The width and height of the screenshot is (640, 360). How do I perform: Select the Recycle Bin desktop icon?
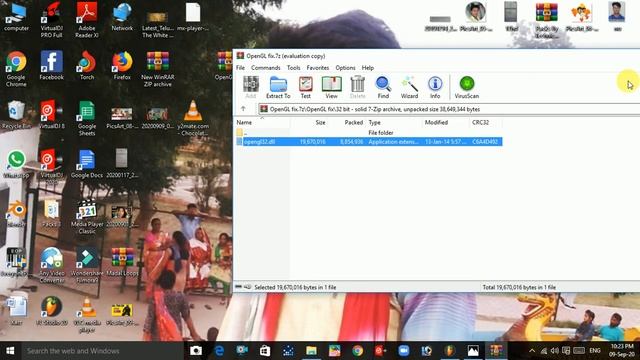tap(16, 114)
